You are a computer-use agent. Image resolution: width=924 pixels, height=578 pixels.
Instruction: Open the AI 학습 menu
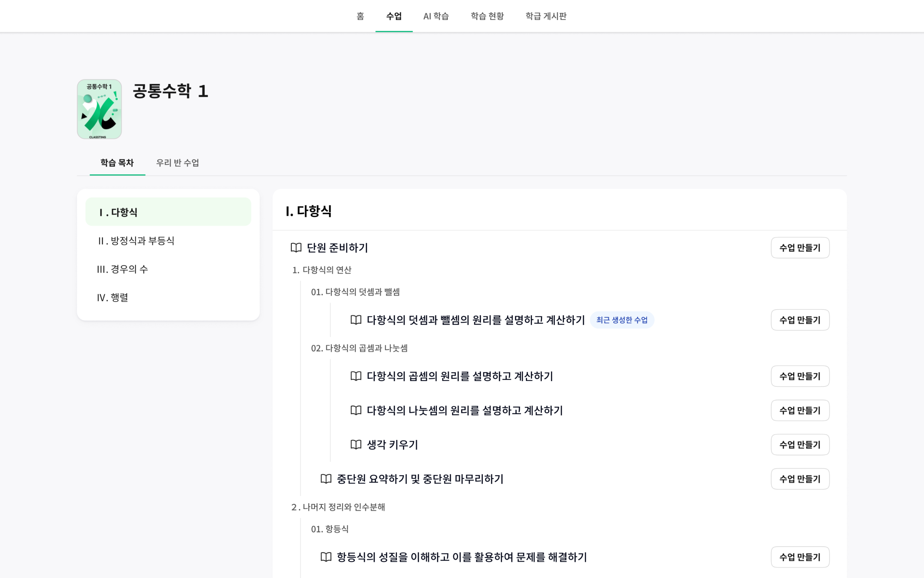point(436,16)
